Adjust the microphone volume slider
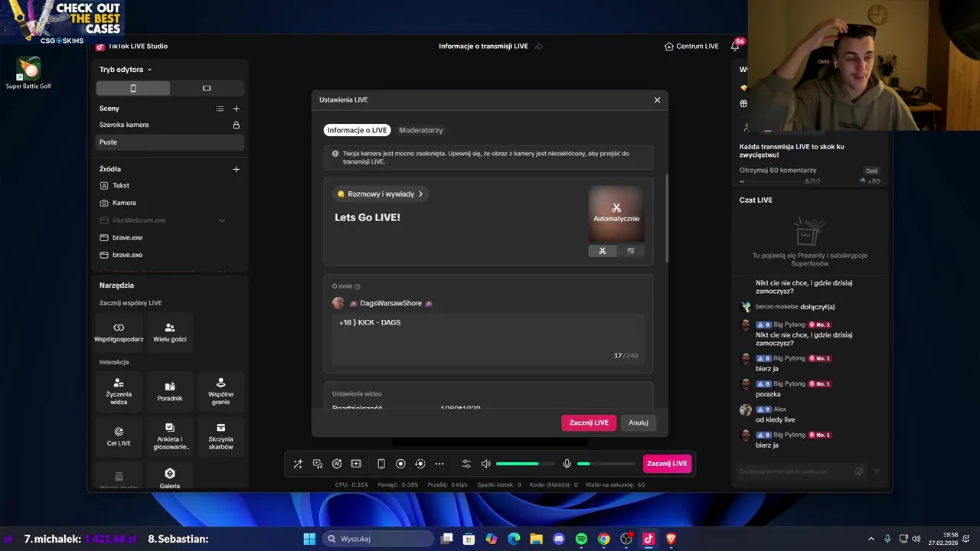Image resolution: width=980 pixels, height=551 pixels. pos(606,464)
